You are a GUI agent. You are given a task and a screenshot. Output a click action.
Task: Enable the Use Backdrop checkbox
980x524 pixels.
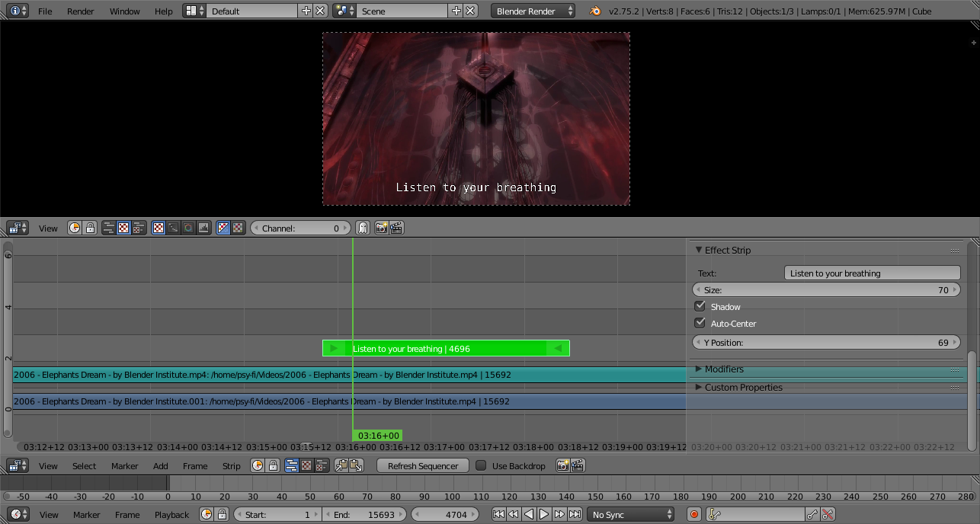coord(481,465)
